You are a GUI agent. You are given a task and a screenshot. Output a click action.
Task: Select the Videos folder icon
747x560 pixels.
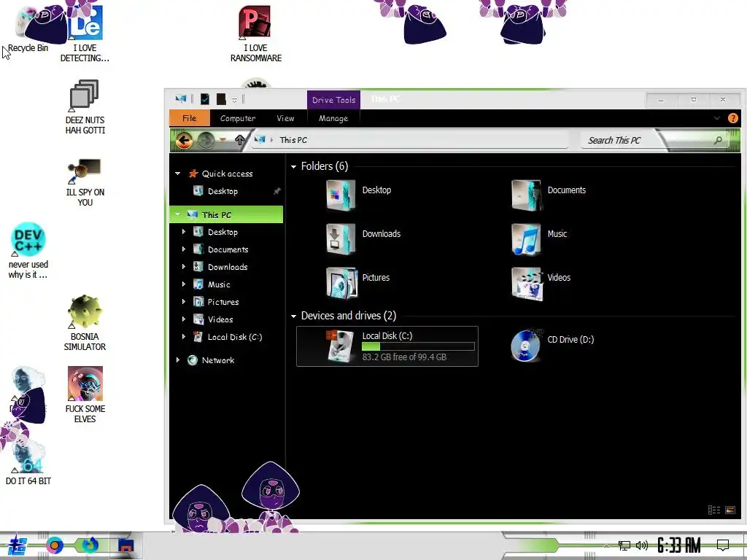pyautogui.click(x=527, y=284)
